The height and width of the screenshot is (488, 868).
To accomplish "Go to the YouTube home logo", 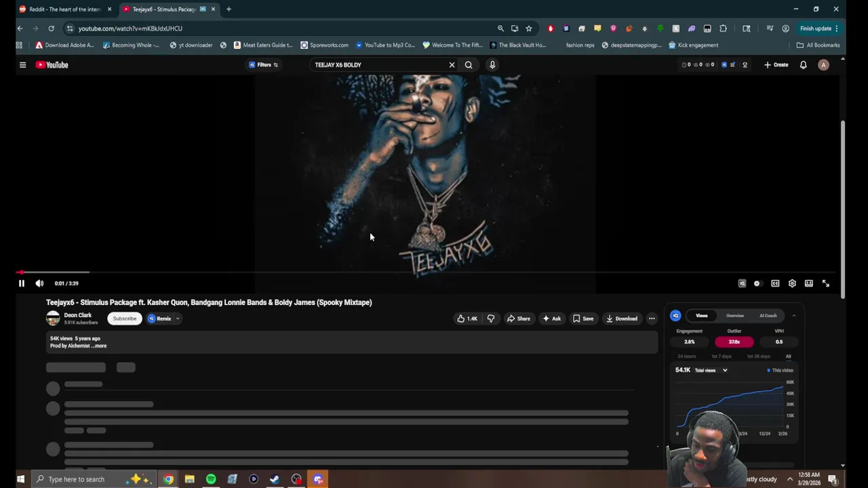I will (x=52, y=65).
